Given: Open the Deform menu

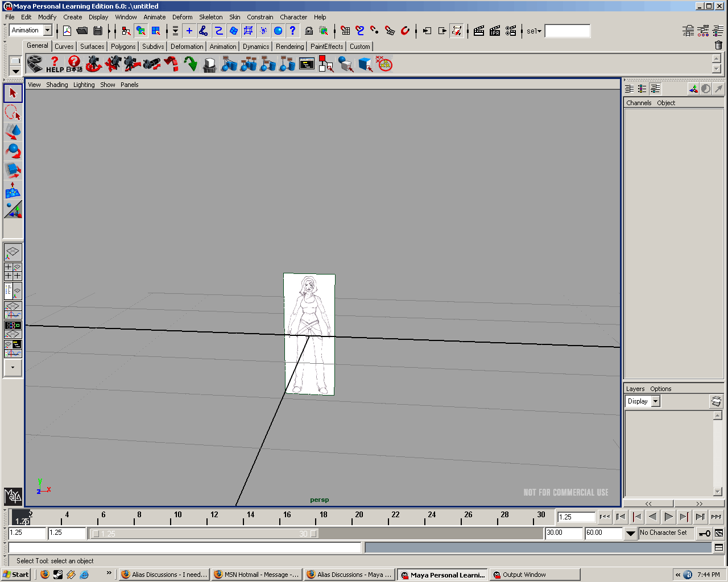Looking at the screenshot, I should pyautogui.click(x=183, y=17).
